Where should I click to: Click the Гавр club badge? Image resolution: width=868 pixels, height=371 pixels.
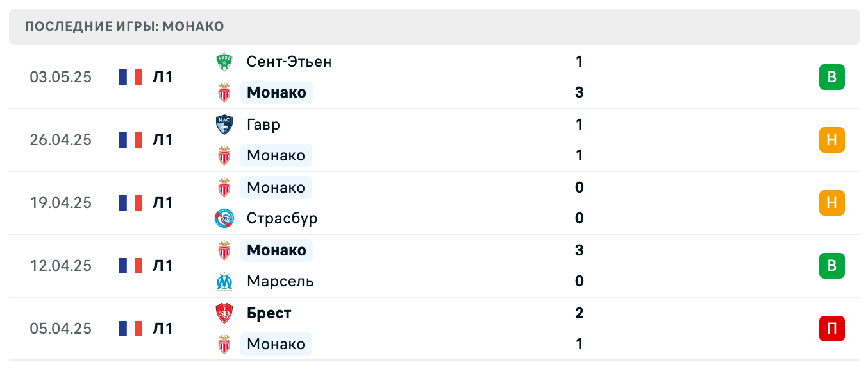(x=225, y=125)
